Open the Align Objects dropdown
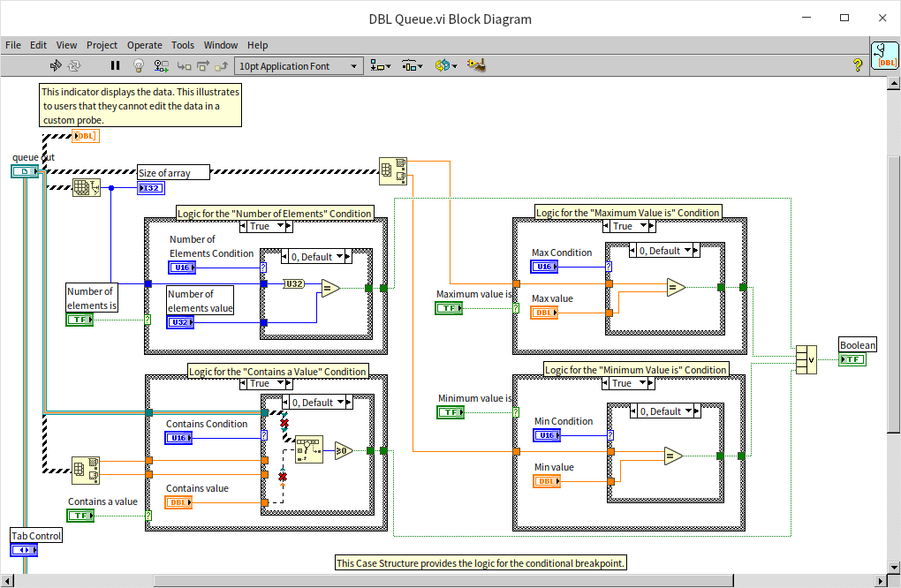901x588 pixels. (381, 66)
